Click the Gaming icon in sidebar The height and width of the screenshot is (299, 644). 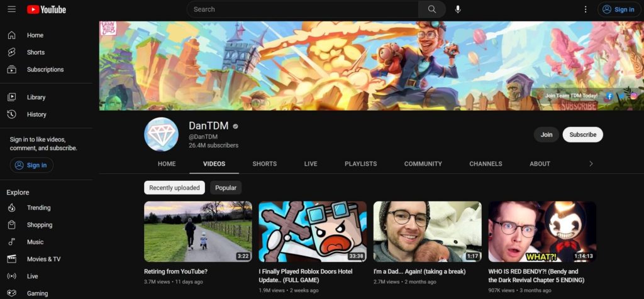11,293
